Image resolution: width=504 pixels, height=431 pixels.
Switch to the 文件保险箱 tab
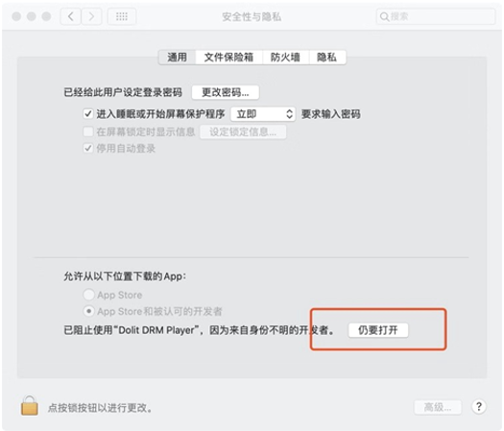pyautogui.click(x=228, y=58)
